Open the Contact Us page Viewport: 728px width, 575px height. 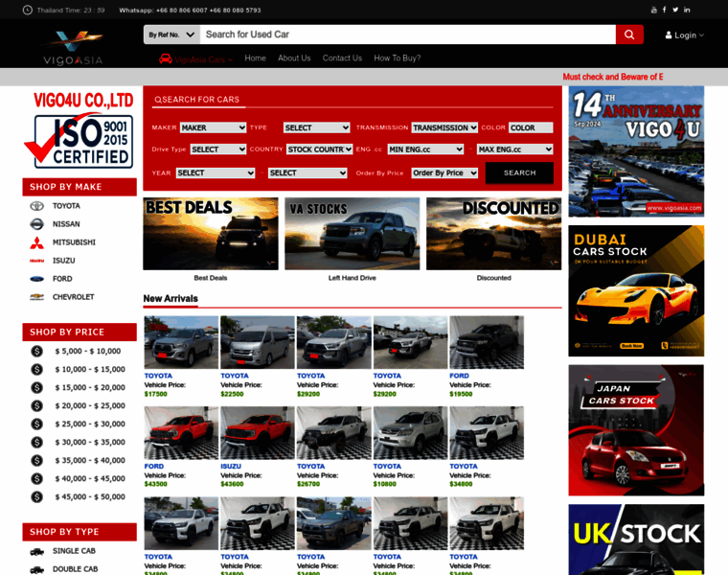[342, 58]
